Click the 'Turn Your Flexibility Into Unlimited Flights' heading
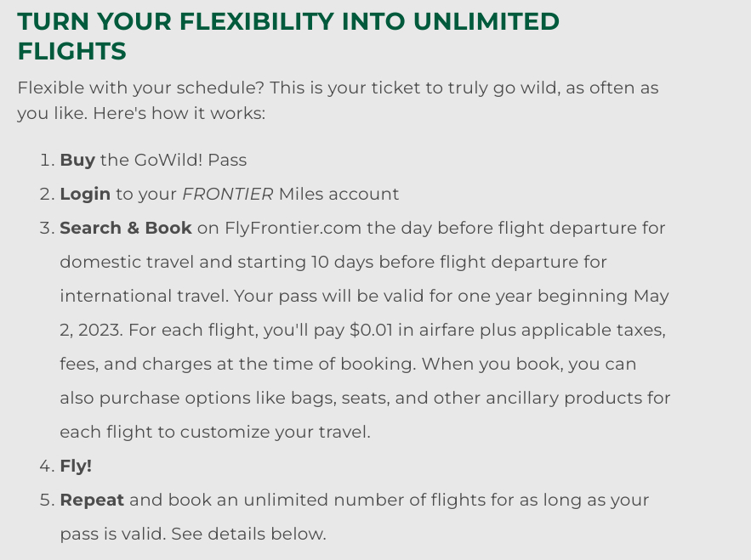Image resolution: width=751 pixels, height=560 pixels. tap(288, 37)
